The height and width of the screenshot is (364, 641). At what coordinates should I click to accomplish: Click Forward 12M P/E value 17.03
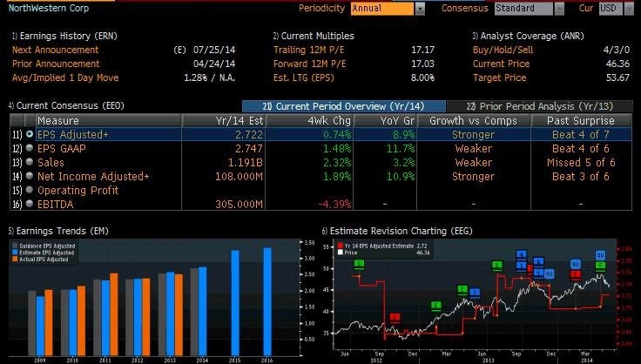(x=422, y=64)
